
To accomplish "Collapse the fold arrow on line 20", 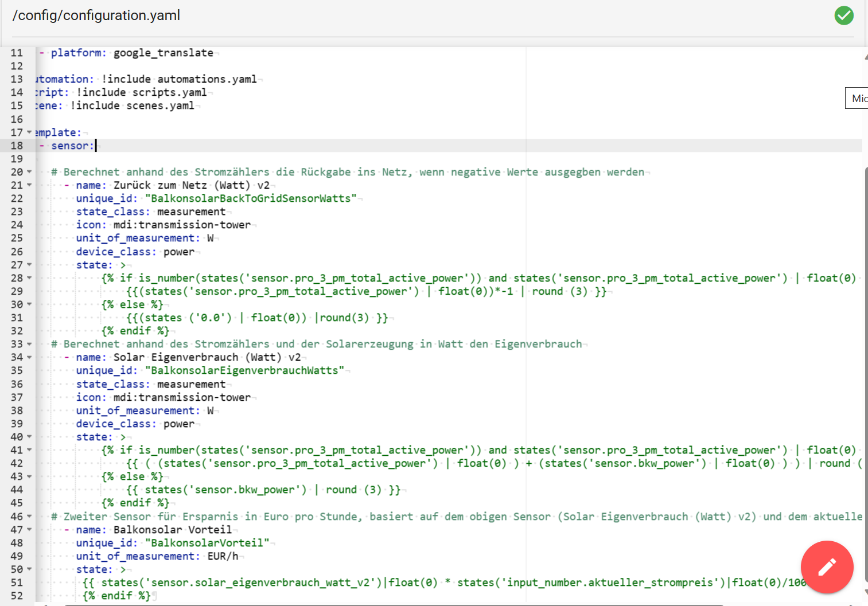I will (x=29, y=172).
